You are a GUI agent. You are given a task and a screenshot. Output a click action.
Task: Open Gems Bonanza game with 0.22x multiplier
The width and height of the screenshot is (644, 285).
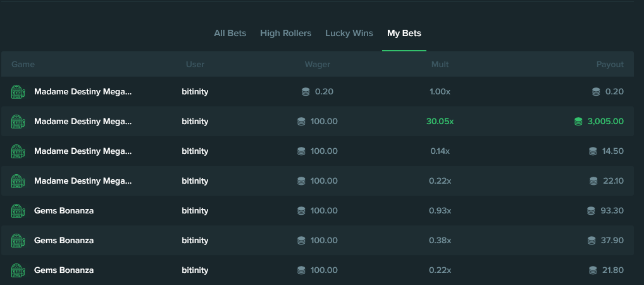pyautogui.click(x=64, y=270)
